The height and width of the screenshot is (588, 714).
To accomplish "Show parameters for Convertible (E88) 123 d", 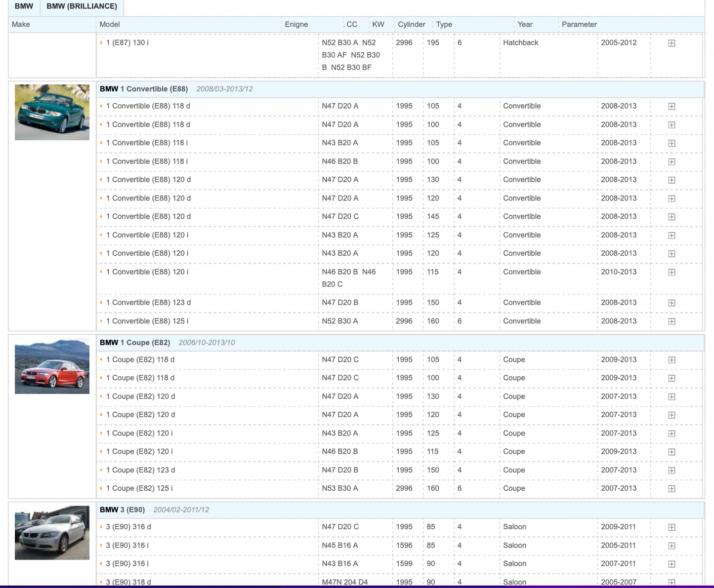I will click(672, 303).
